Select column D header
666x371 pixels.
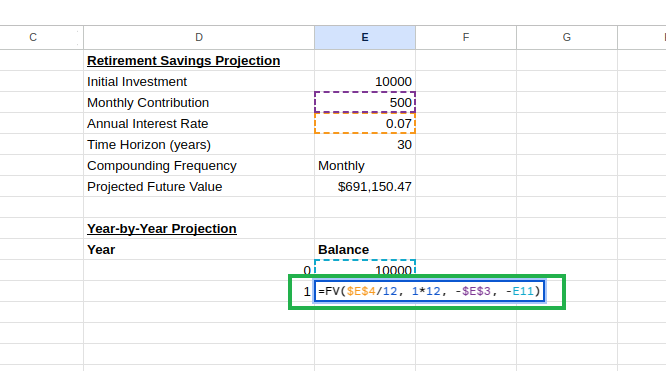tap(199, 37)
